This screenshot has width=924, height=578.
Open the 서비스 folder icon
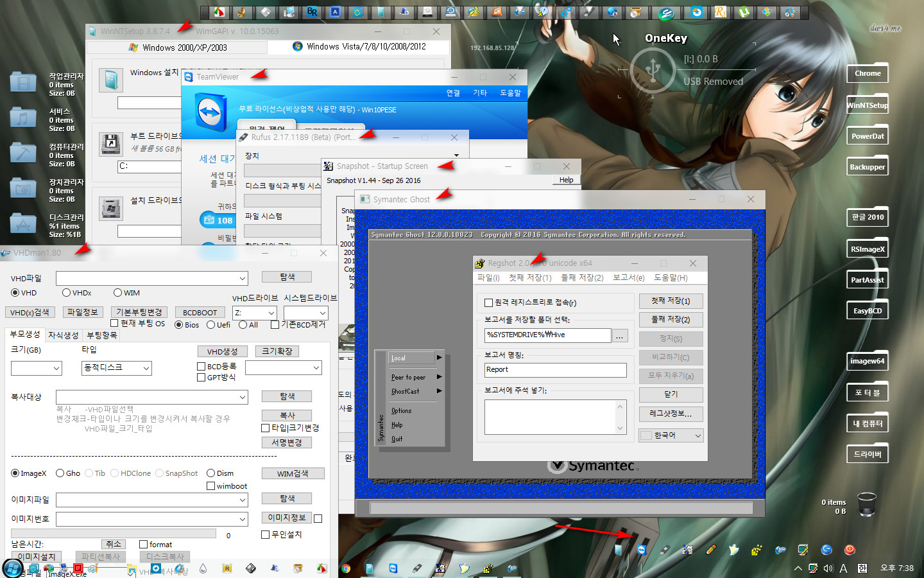tap(23, 118)
